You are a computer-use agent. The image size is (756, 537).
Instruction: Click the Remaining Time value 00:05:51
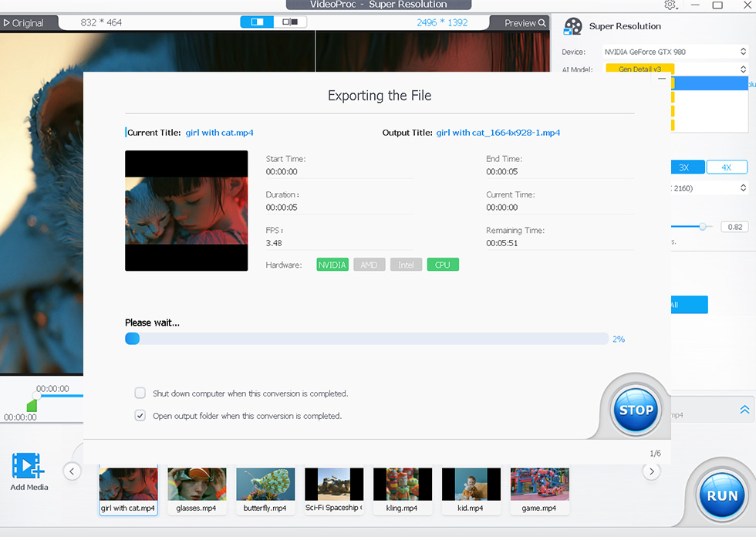coord(502,243)
